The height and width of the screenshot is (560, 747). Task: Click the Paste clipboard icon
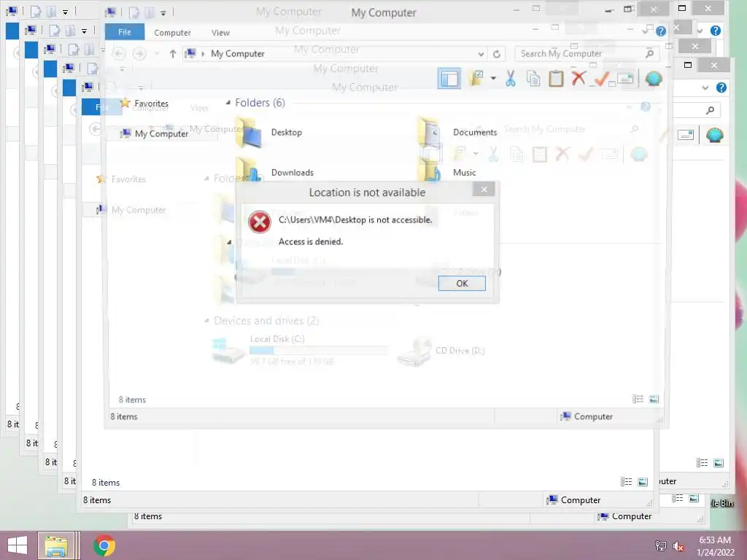(x=556, y=79)
